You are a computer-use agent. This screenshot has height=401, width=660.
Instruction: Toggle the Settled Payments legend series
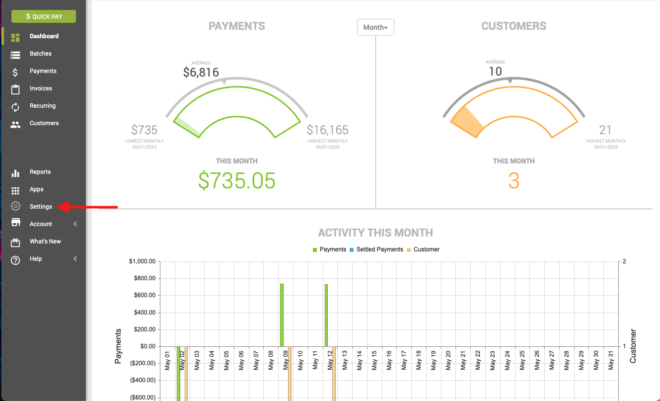376,250
